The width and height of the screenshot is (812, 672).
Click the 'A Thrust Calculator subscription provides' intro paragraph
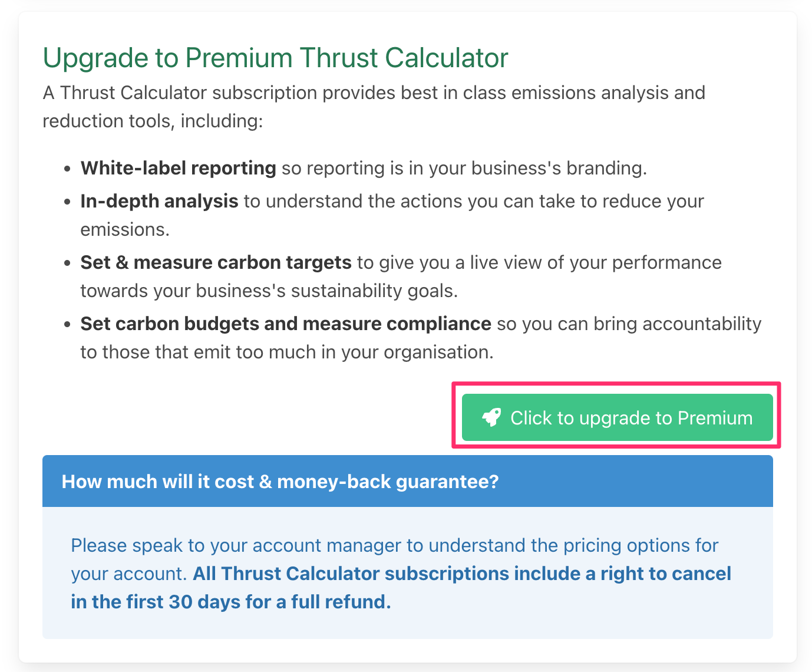[374, 93]
